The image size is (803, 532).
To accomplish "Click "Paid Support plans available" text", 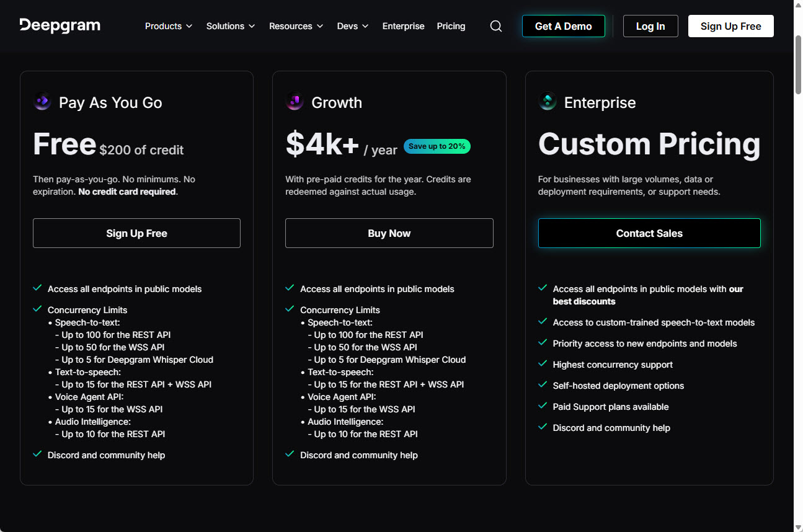I will (611, 407).
